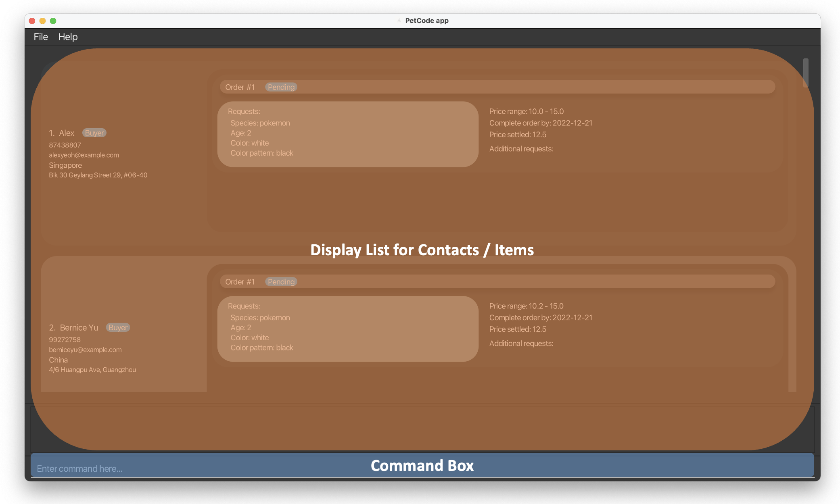
Task: Click address 4/6 Huangpu Ave, Guangzhou
Action: pyautogui.click(x=92, y=370)
